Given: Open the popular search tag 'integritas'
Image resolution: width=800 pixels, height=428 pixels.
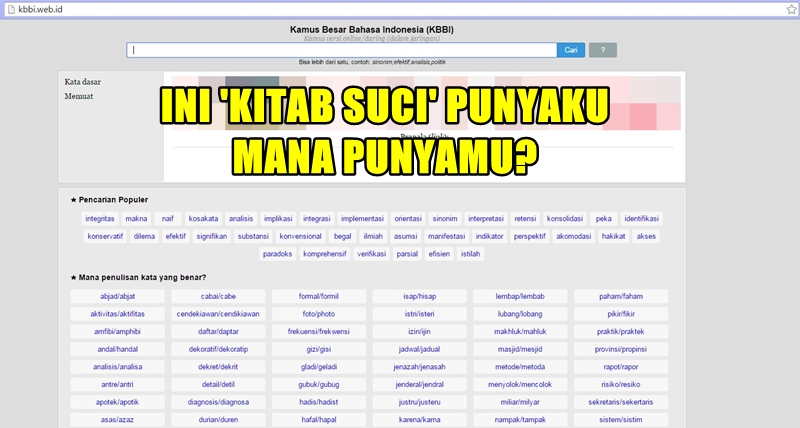Looking at the screenshot, I should (100, 218).
